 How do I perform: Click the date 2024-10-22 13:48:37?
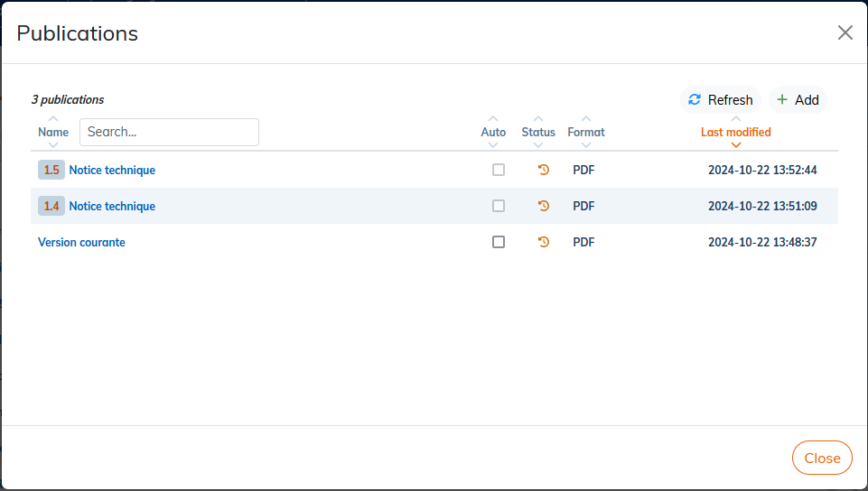(x=762, y=242)
